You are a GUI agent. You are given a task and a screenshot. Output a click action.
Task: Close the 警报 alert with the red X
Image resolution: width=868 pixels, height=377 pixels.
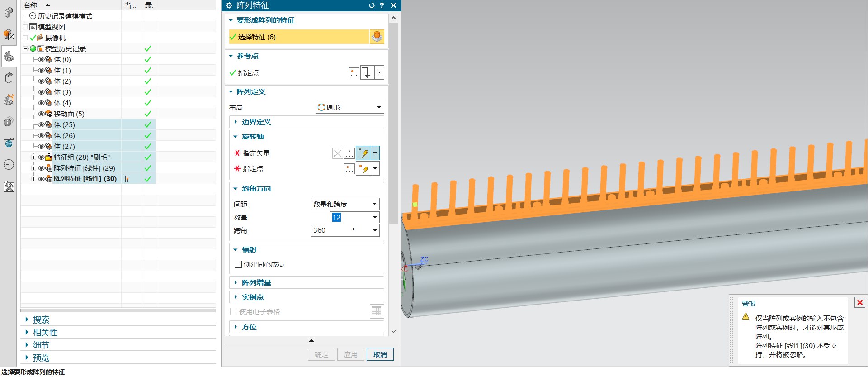(x=860, y=302)
